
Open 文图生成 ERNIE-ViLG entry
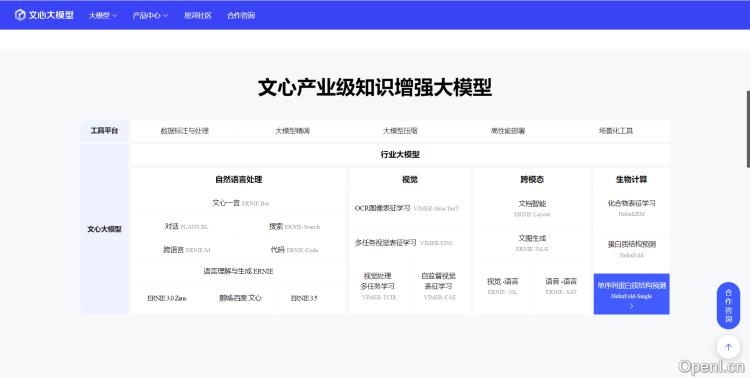pos(532,243)
